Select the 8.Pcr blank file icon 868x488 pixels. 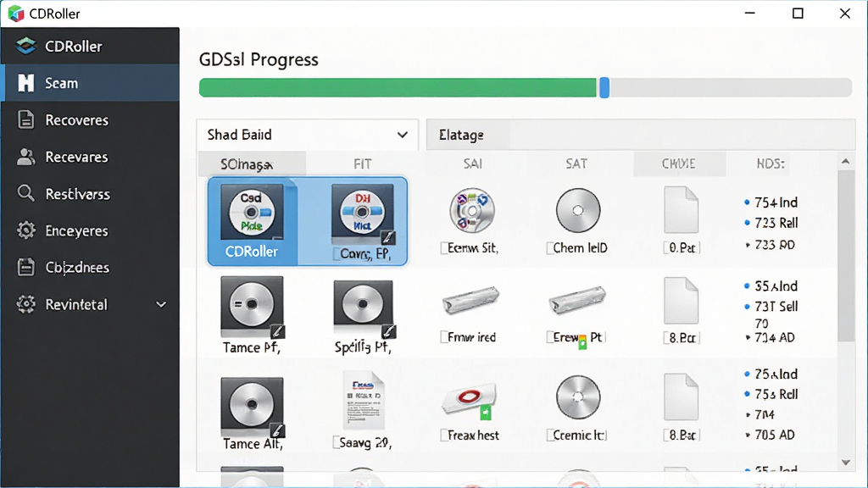(x=681, y=301)
